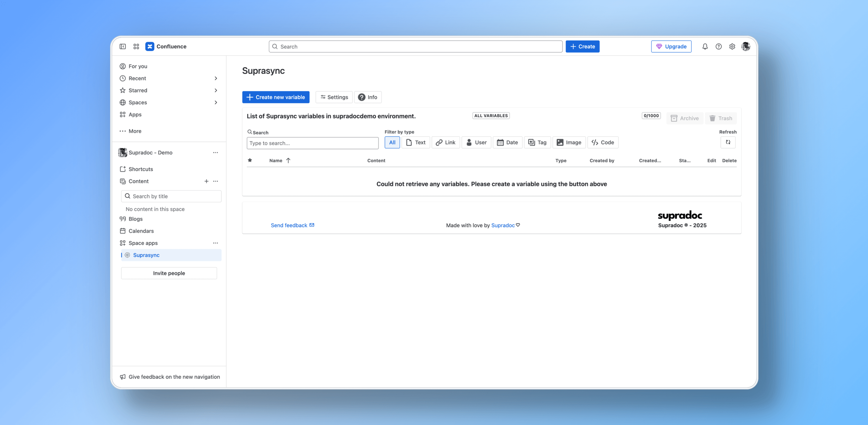Add content with the plus icon
This screenshot has width=868, height=425.
click(x=206, y=181)
